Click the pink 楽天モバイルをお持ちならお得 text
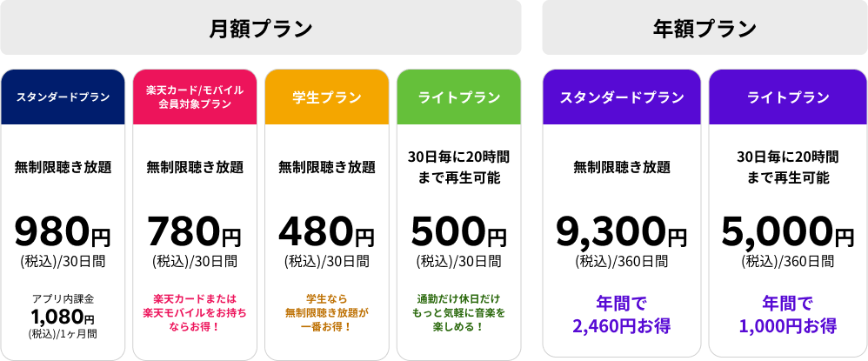Screen dimensions: 868x361 click(x=195, y=313)
